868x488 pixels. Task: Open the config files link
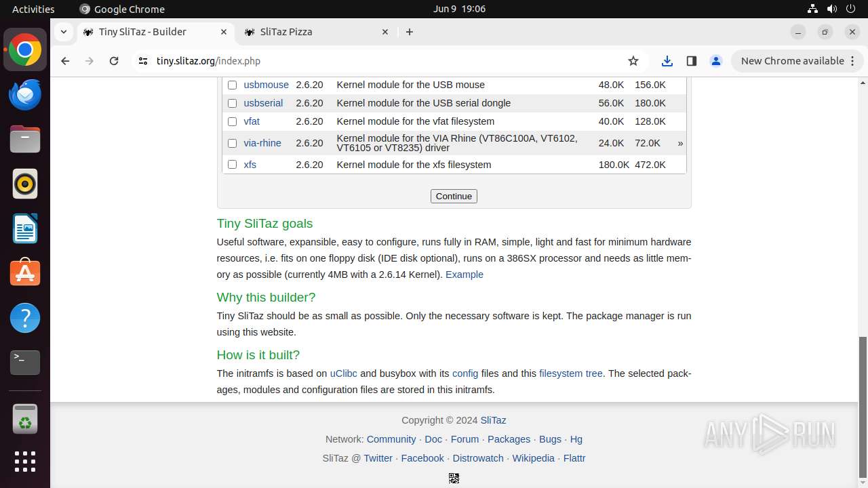[x=465, y=373]
